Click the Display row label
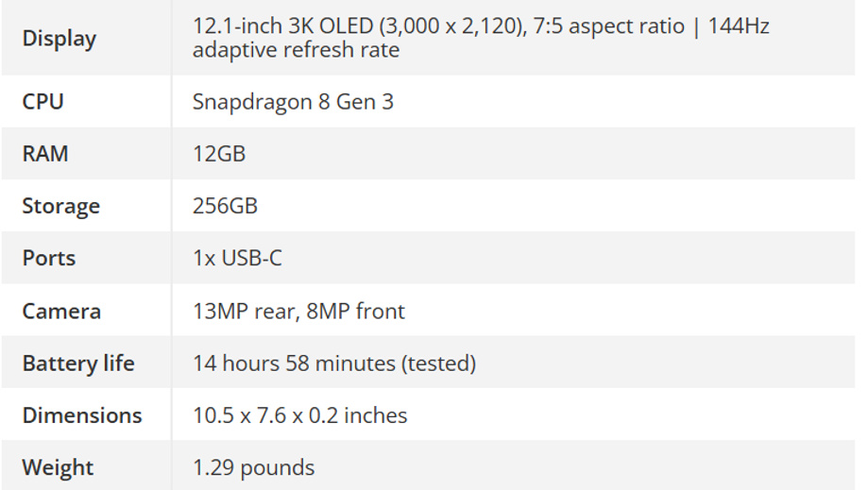This screenshot has width=868, height=490. 60,39
